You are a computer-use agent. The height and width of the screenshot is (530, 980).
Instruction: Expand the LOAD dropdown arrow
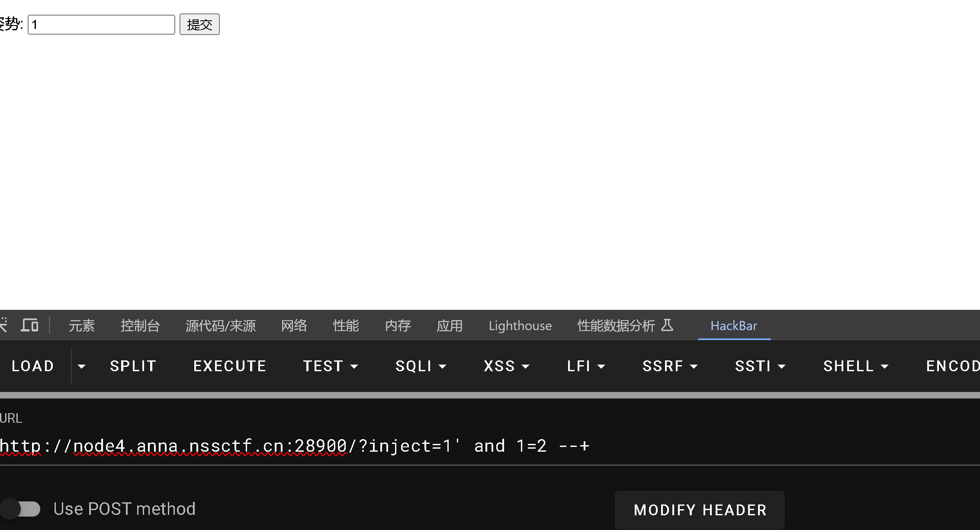[x=81, y=366]
